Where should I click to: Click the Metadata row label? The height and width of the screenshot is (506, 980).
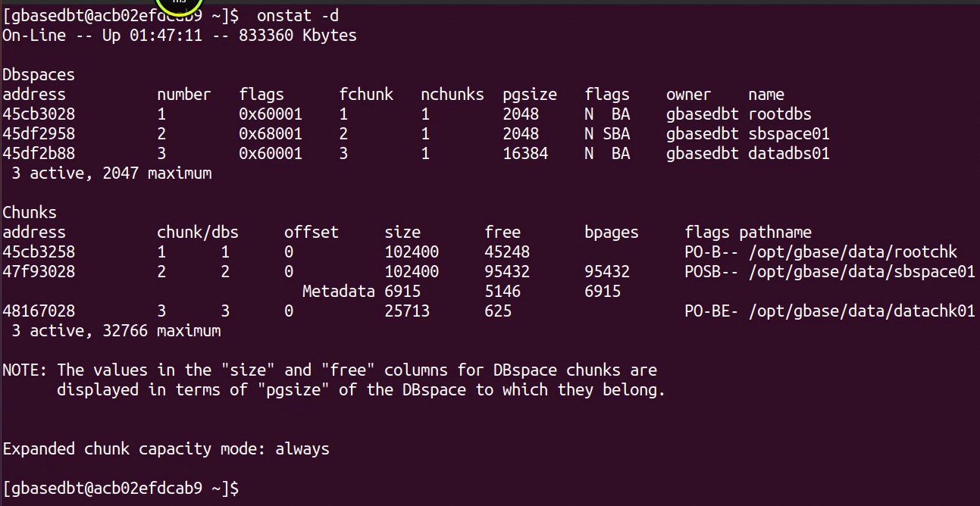click(x=339, y=292)
